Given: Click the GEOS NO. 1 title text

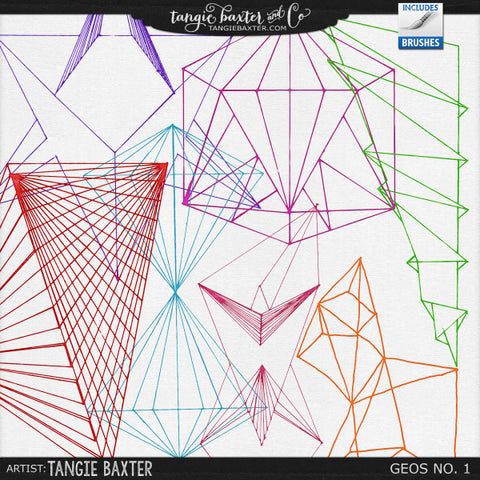Looking at the screenshot, I should click(430, 469).
